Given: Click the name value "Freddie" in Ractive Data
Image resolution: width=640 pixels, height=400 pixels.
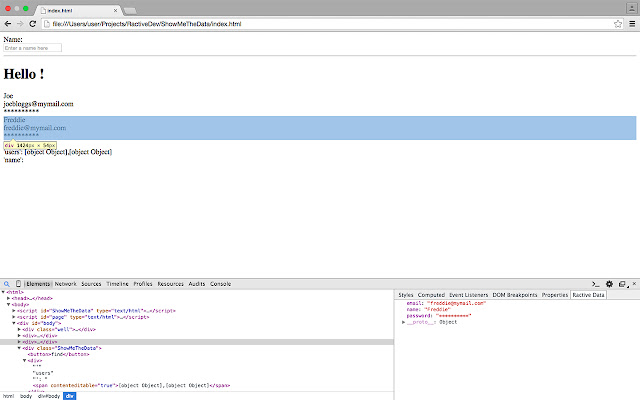Looking at the screenshot, I should click(438, 309).
